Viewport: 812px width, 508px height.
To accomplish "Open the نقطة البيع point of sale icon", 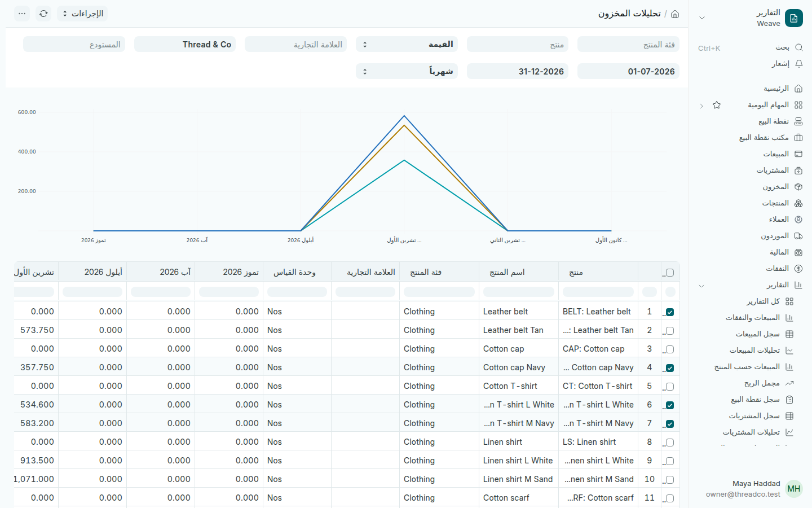I will 798,121.
